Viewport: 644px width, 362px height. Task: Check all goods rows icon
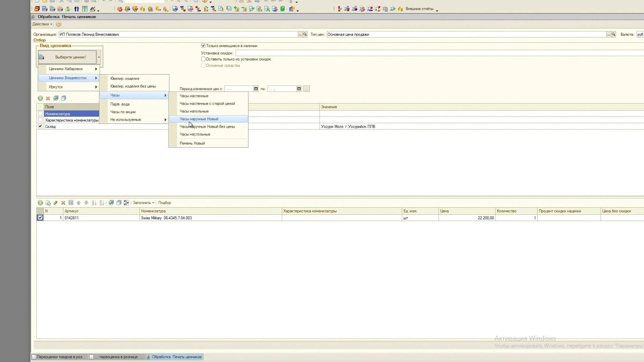111,203
